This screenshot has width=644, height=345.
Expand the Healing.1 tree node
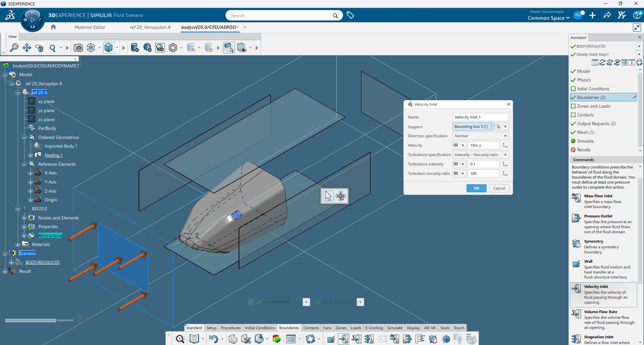[x=30, y=155]
